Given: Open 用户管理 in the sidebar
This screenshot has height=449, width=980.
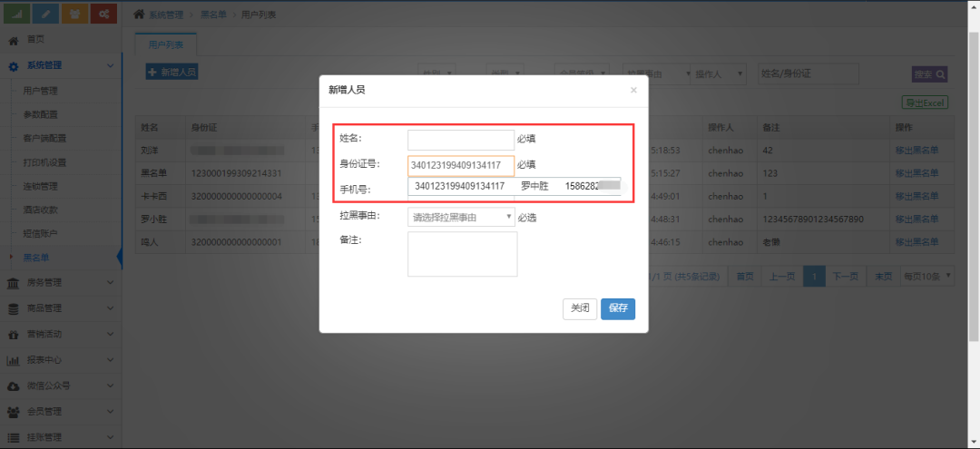Looking at the screenshot, I should 40,92.
